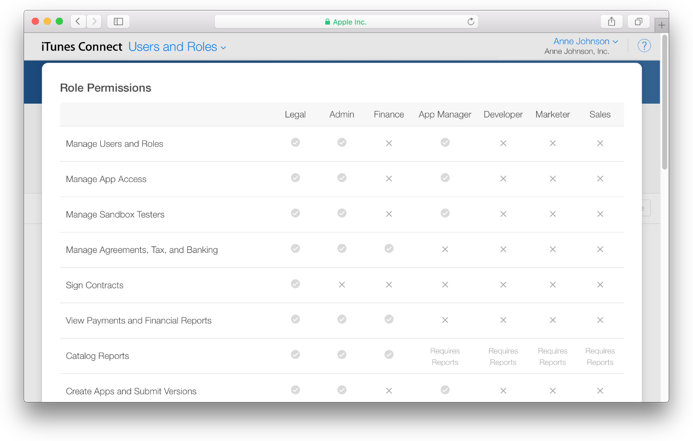This screenshot has width=693, height=441.
Task: Click the Catalog Reports row label
Action: (97, 356)
